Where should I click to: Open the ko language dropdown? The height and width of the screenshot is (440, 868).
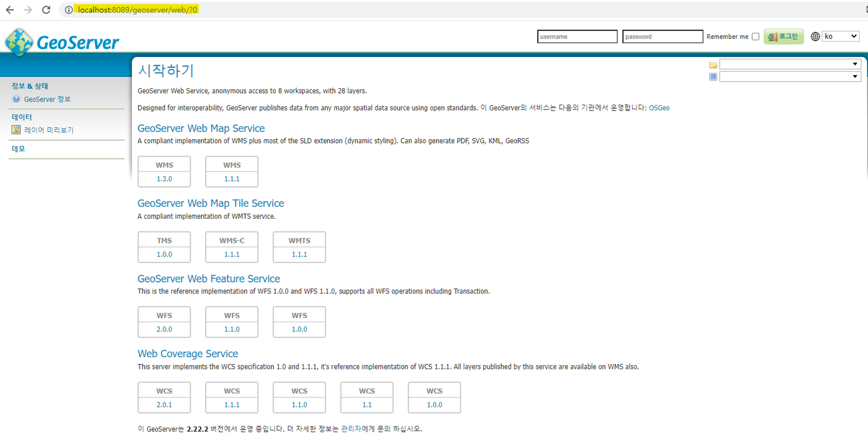841,36
